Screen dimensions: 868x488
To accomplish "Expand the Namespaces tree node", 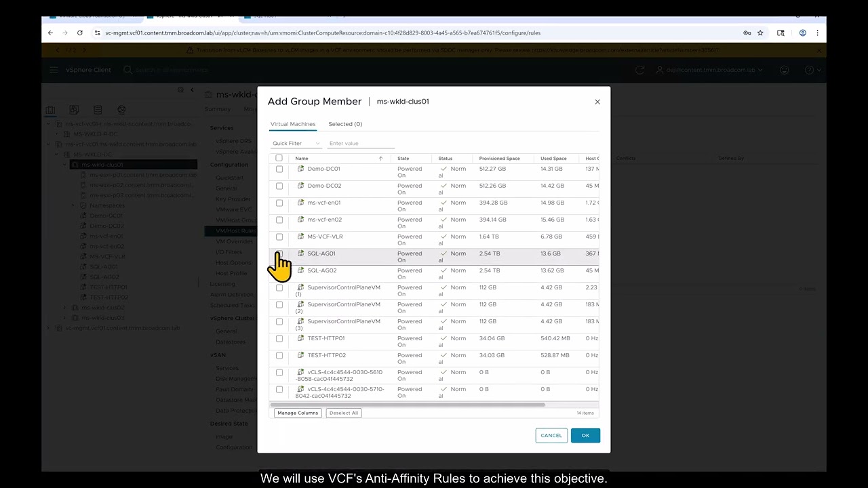I will click(x=74, y=205).
